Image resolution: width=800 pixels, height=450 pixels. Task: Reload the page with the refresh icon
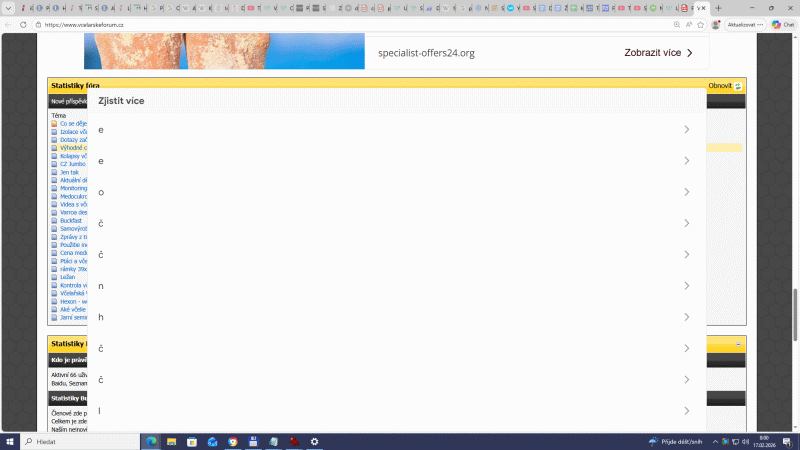tap(23, 24)
